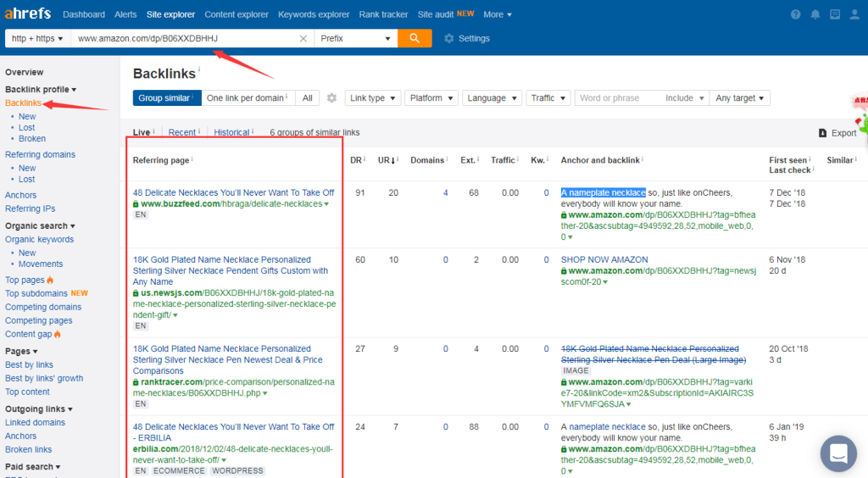Click the Export file icon
This screenshot has height=478, width=868.
click(822, 133)
